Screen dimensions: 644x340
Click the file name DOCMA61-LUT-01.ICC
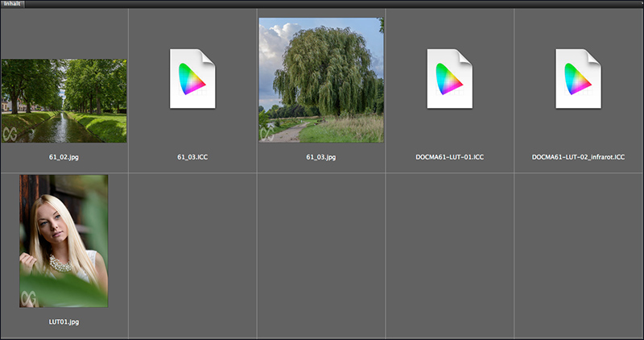[450, 157]
